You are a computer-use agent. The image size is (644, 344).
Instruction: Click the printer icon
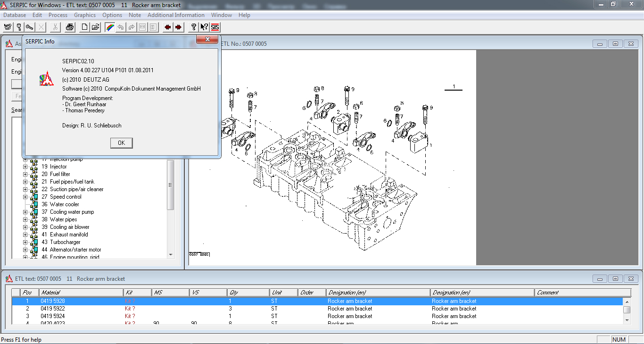(69, 27)
